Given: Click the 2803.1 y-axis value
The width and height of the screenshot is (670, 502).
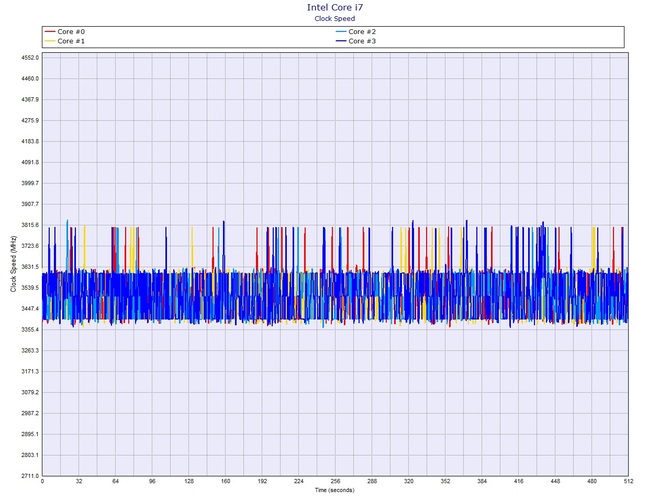Looking at the screenshot, I should point(30,455).
